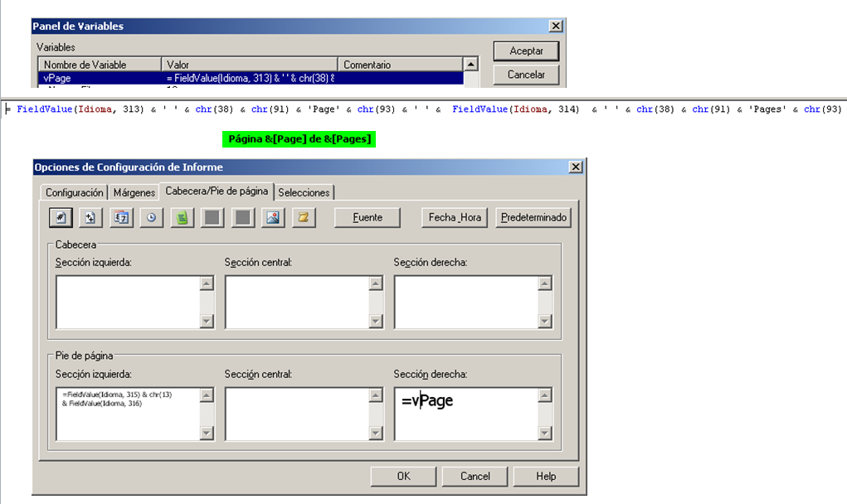Click the up arrow of Cabecera izquierda scrollbar

[x=207, y=283]
